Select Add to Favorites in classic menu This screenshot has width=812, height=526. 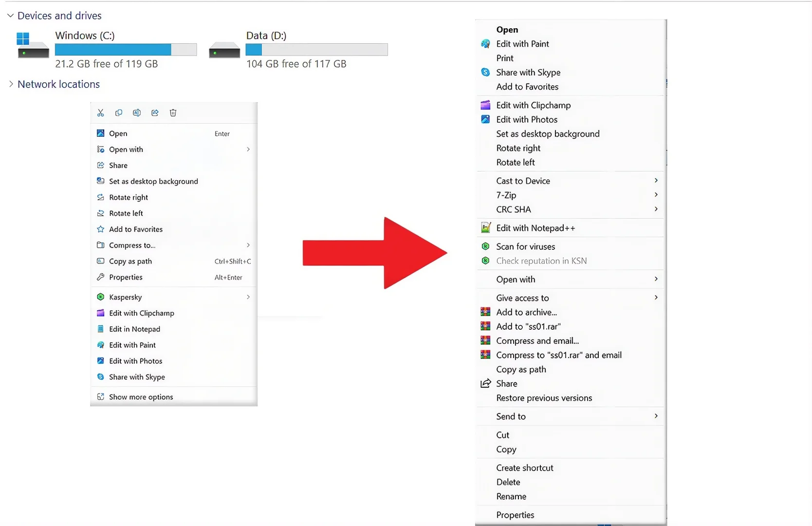pyautogui.click(x=571, y=87)
